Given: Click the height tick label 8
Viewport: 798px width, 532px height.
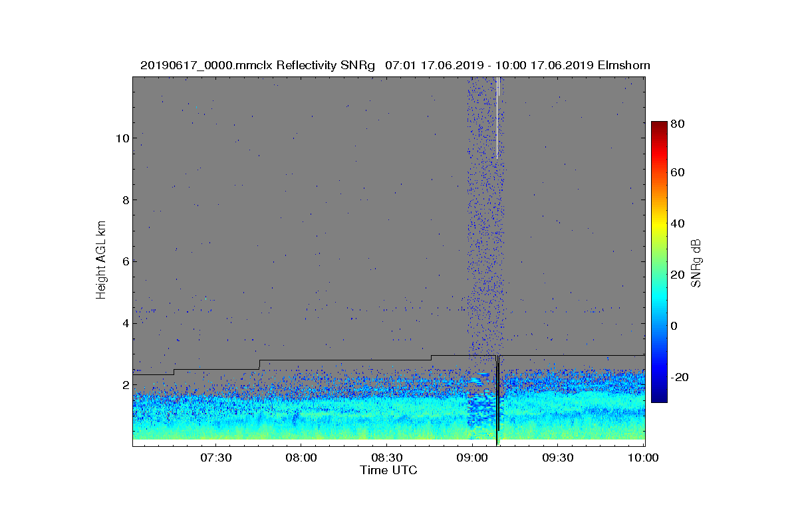Looking at the screenshot, I should pos(125,199).
